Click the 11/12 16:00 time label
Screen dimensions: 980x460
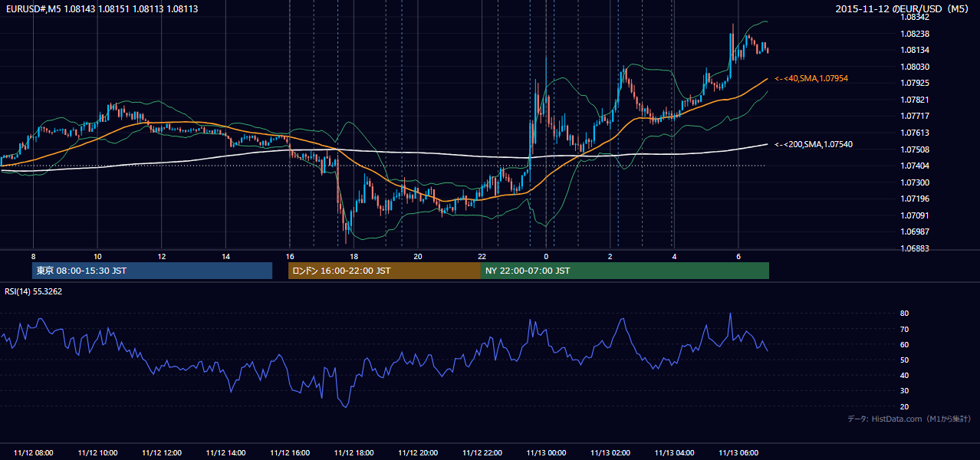(x=290, y=453)
